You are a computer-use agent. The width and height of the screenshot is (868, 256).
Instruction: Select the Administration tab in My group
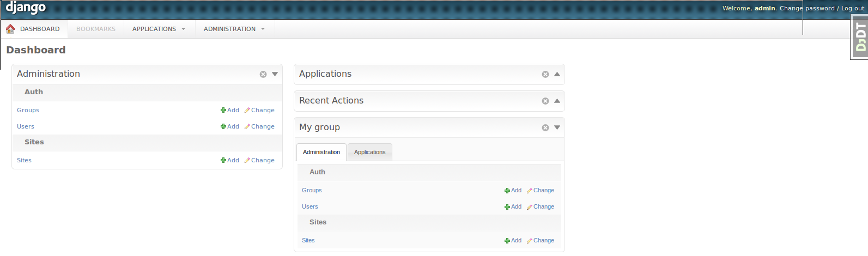click(x=321, y=153)
